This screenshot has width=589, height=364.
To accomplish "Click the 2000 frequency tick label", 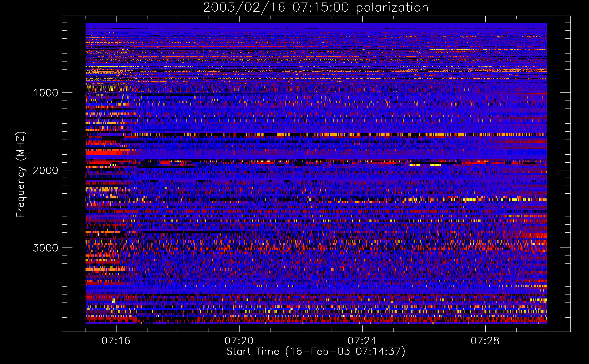I will [x=46, y=170].
